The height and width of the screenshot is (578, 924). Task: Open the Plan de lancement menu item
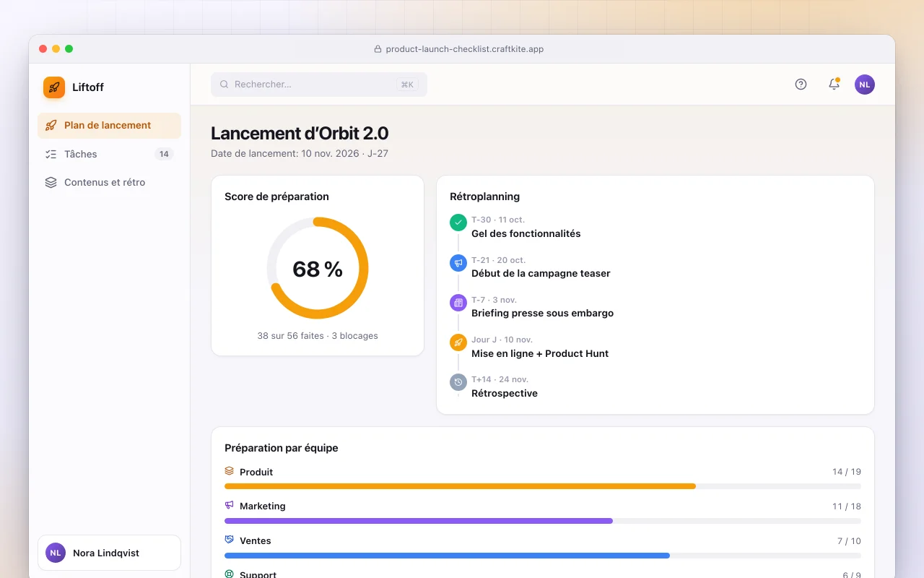coord(109,125)
